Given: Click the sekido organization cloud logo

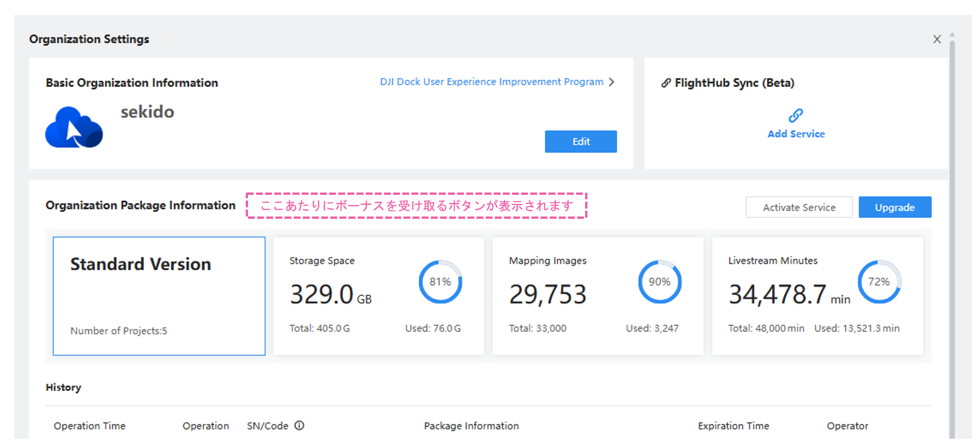Looking at the screenshot, I should pyautogui.click(x=74, y=127).
